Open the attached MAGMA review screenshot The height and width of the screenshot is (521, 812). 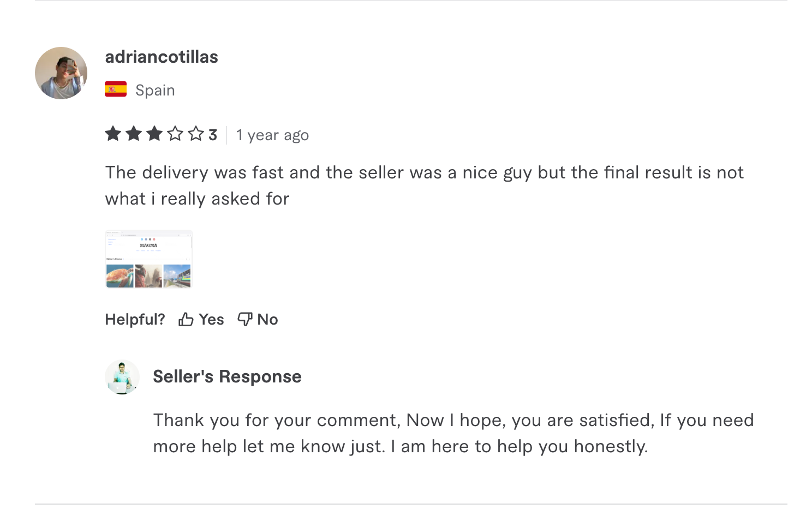pyautogui.click(x=149, y=259)
